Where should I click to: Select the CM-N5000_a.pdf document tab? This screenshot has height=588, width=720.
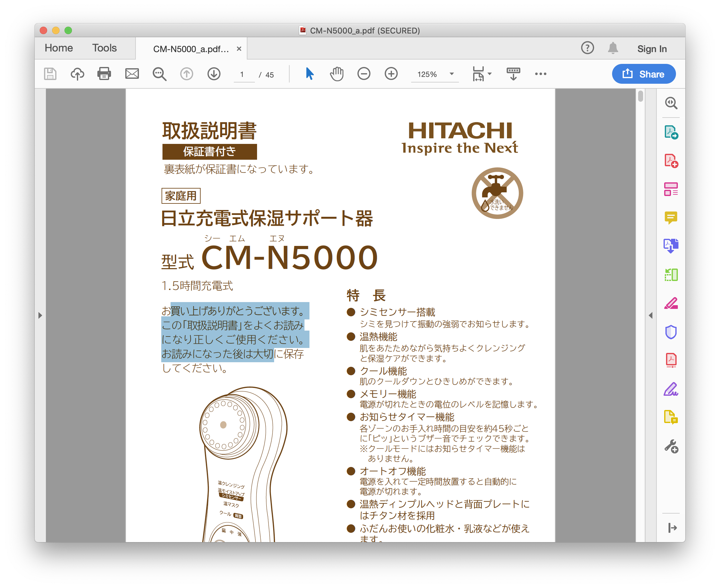[x=191, y=49]
